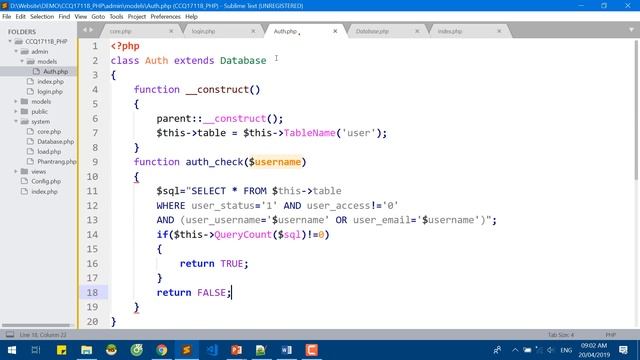Click the ENG input language indicator
The height and width of the screenshot is (360, 640).
pyautogui.click(x=566, y=350)
